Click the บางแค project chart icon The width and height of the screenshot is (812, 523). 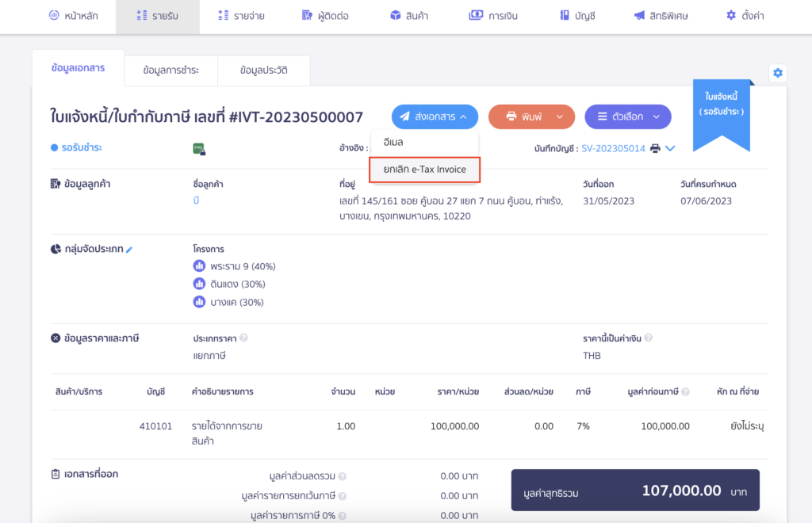tap(199, 302)
